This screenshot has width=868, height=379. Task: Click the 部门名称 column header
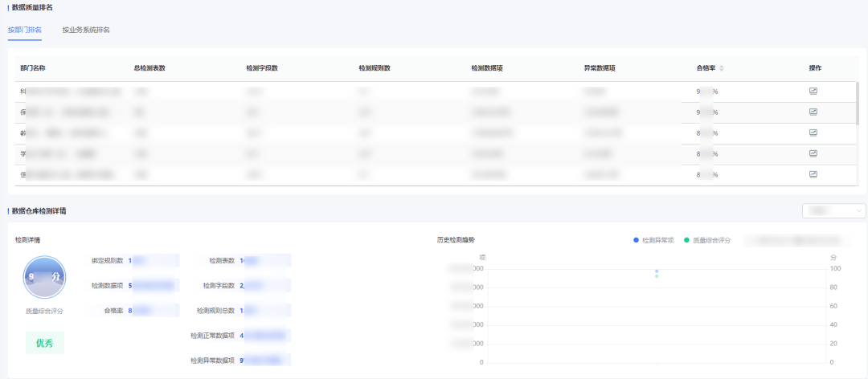coord(32,68)
